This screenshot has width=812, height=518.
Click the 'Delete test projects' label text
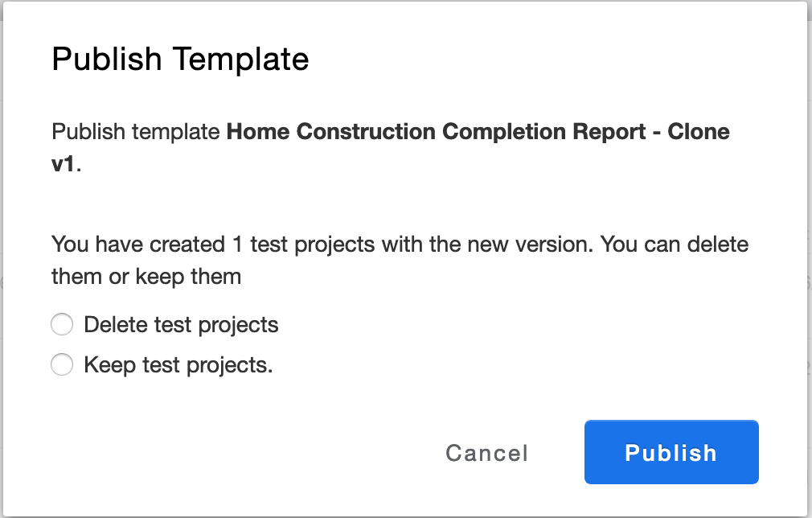coord(181,325)
